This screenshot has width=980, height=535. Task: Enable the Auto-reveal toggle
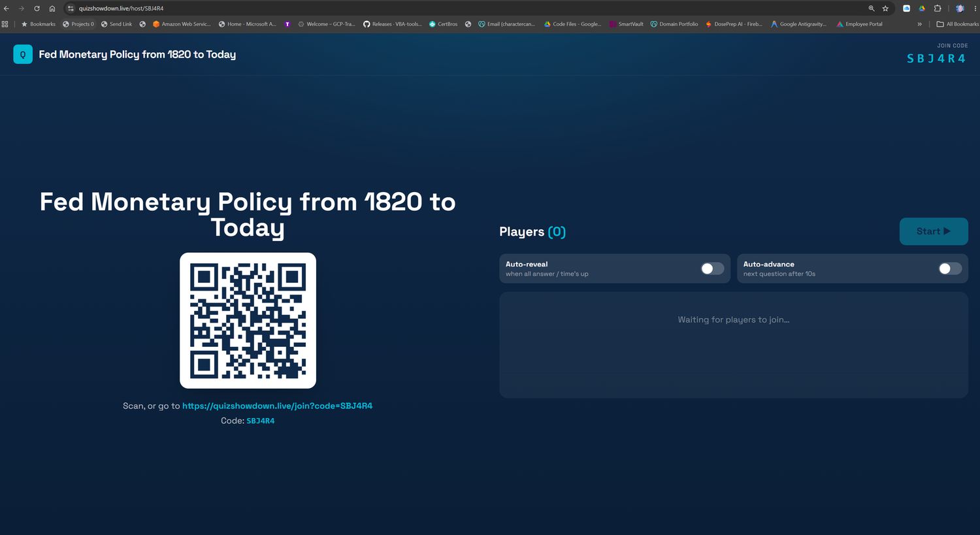coord(712,268)
